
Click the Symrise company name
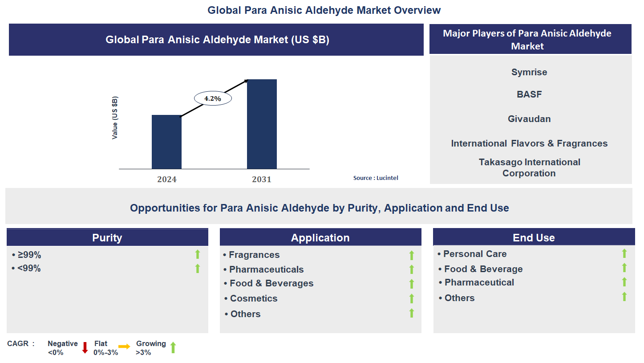(529, 72)
